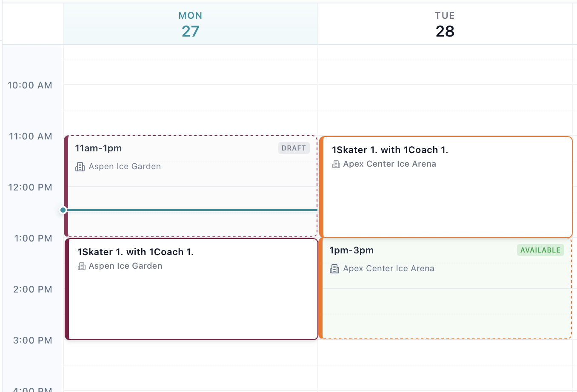Image resolution: width=577 pixels, height=392 pixels.
Task: Click the teal current-time indicator dot
Action: [x=63, y=210]
